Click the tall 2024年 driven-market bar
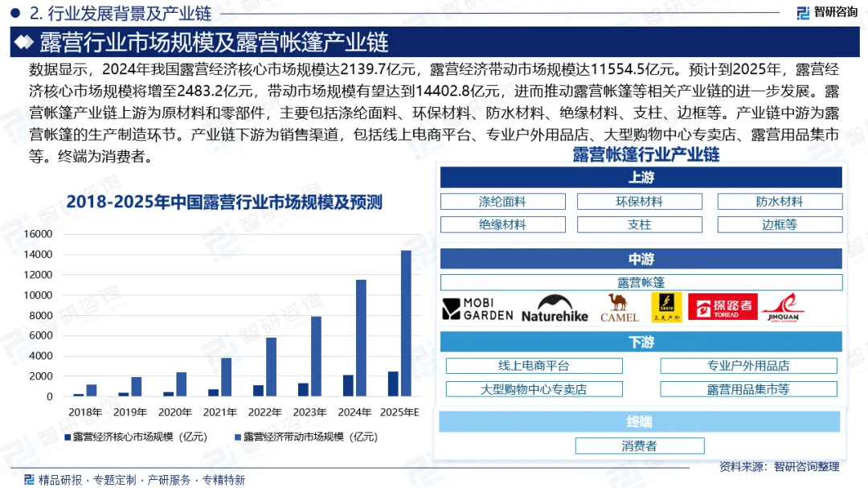Image resolution: width=868 pixels, height=488 pixels. (361, 338)
